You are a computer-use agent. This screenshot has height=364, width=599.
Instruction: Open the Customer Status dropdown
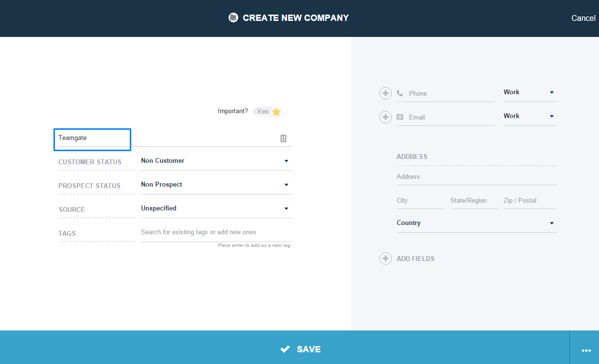[216, 161]
